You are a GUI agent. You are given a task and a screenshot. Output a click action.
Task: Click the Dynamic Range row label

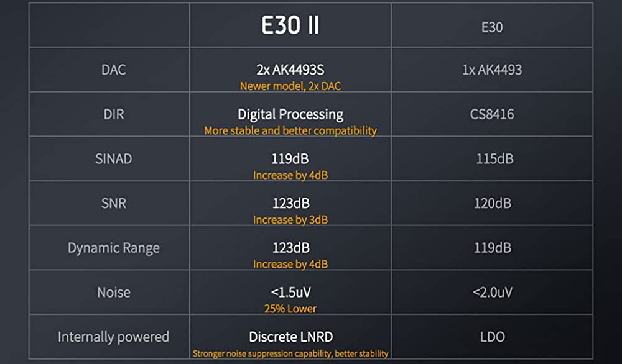(114, 248)
